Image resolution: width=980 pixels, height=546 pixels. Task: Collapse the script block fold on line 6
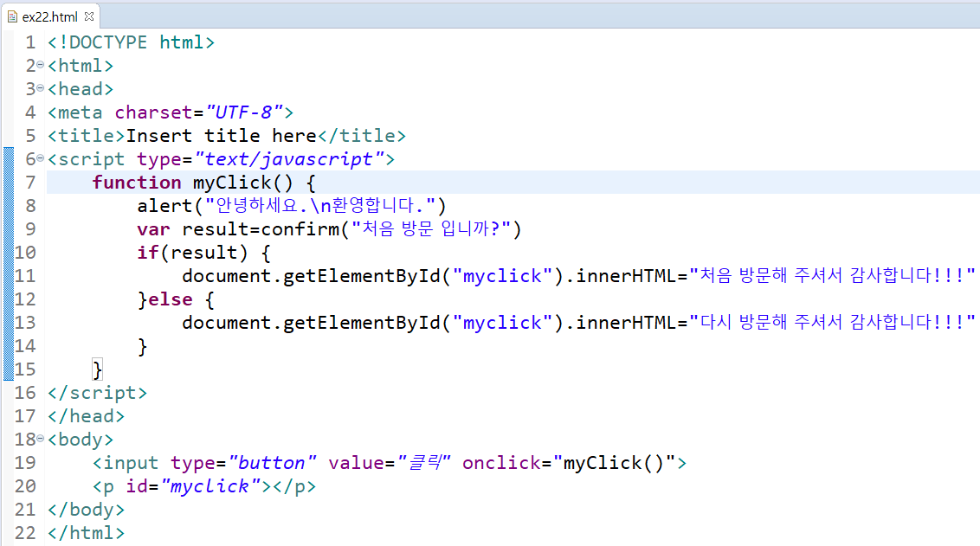click(x=40, y=158)
